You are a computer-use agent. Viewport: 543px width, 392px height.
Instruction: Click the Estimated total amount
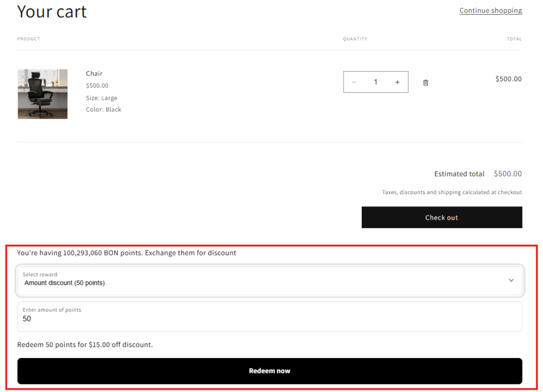pyautogui.click(x=507, y=173)
